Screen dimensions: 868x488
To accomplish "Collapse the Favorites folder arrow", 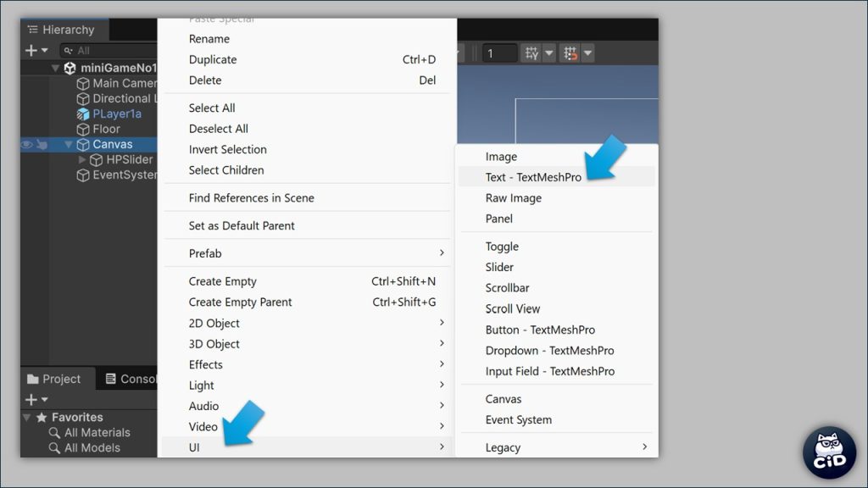I will [x=27, y=418].
